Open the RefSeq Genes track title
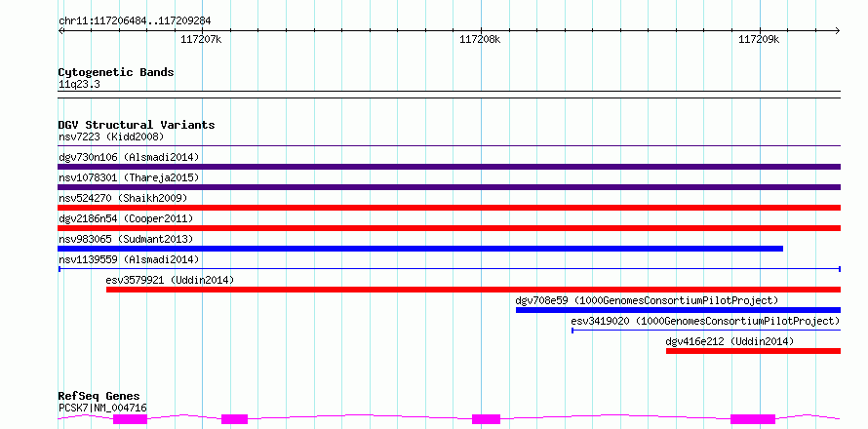 coord(99,396)
